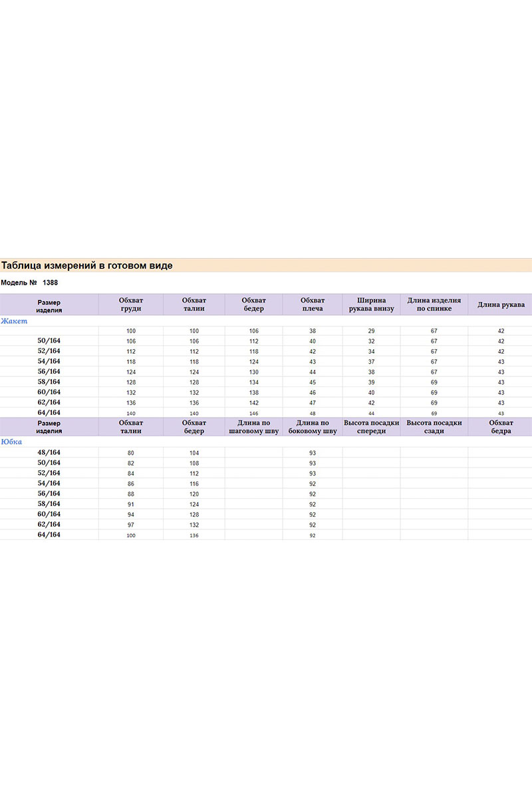
Task: Select the 'Высота посадки сзади' header
Action: click(x=434, y=427)
